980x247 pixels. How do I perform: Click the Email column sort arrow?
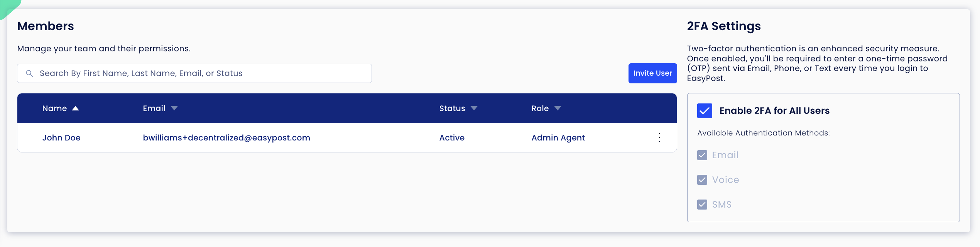point(174,108)
